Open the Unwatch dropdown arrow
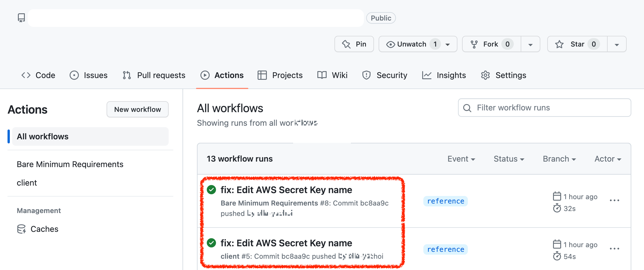644x270 pixels. (x=448, y=45)
